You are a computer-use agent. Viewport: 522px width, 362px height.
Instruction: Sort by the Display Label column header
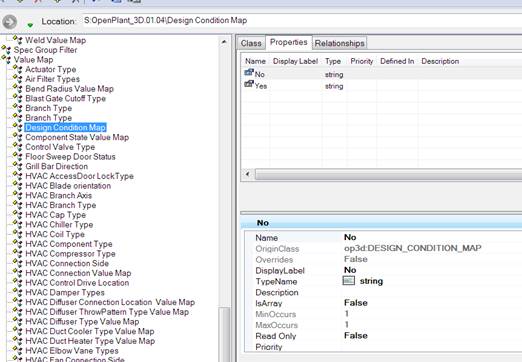click(295, 61)
